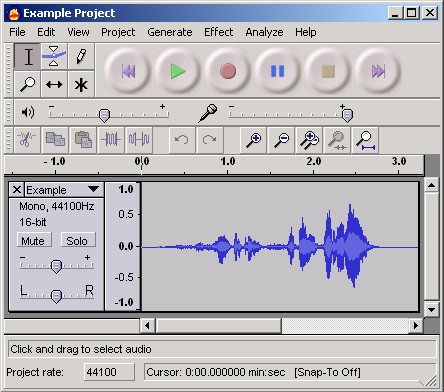Click the input level slider handle

click(347, 116)
